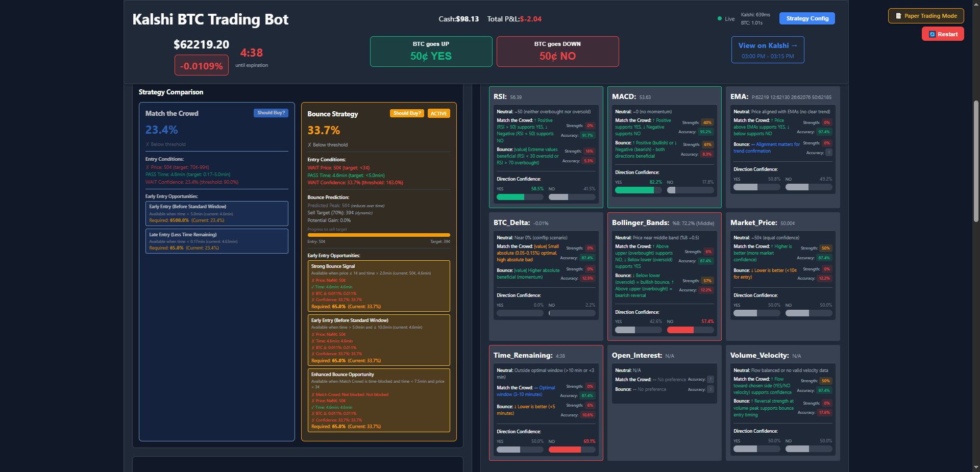This screenshot has height=472, width=980.
Task: Open the Strong Bounce Signal box
Action: coord(379,286)
